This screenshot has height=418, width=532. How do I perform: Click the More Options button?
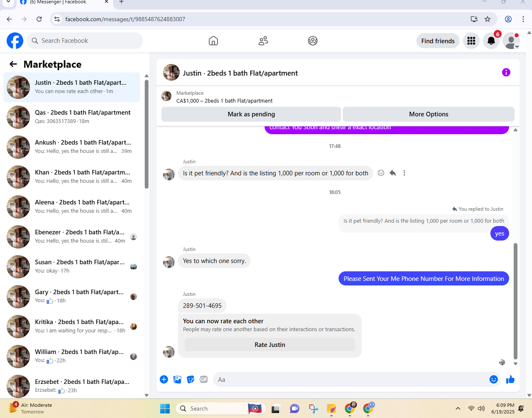coord(428,114)
